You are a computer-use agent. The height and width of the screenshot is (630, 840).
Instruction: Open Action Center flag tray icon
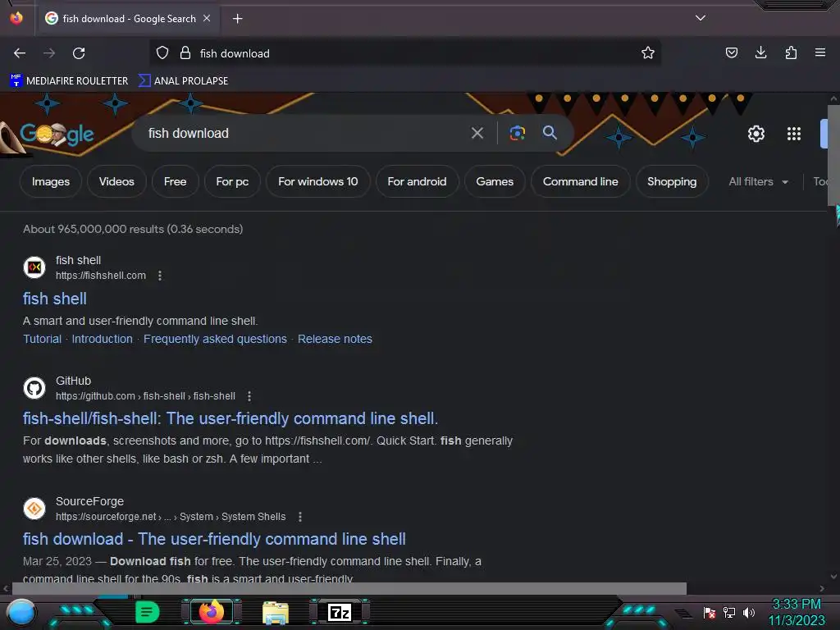click(x=710, y=612)
